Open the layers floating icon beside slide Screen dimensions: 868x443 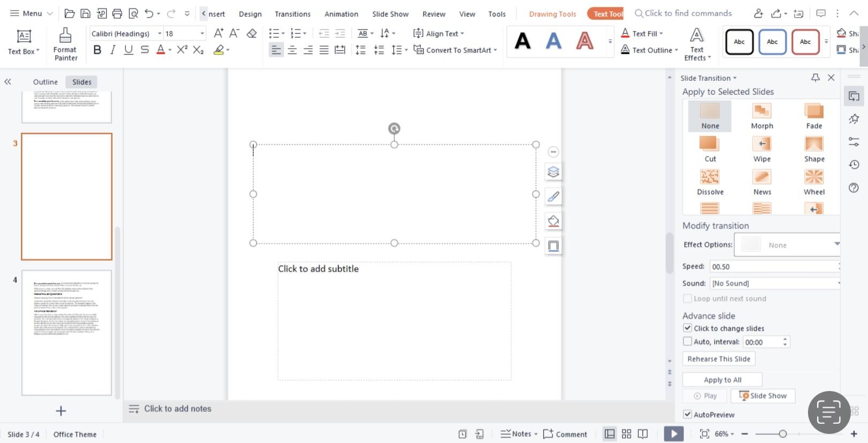tap(553, 172)
